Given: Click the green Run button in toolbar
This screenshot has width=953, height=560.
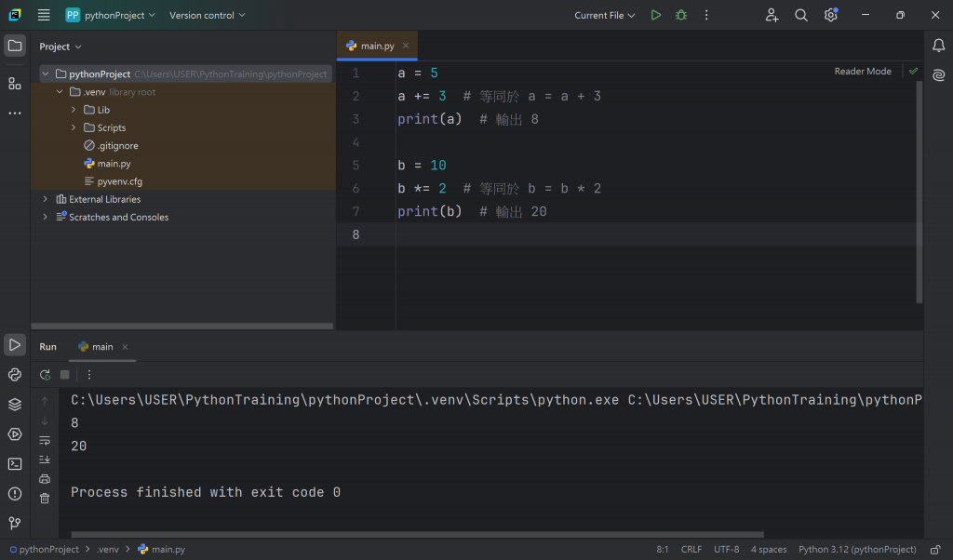Looking at the screenshot, I should [x=656, y=15].
